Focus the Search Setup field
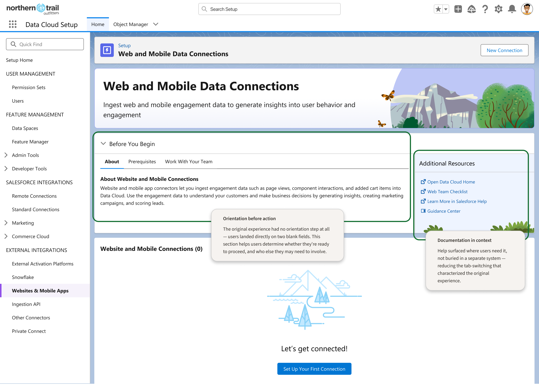 269,9
